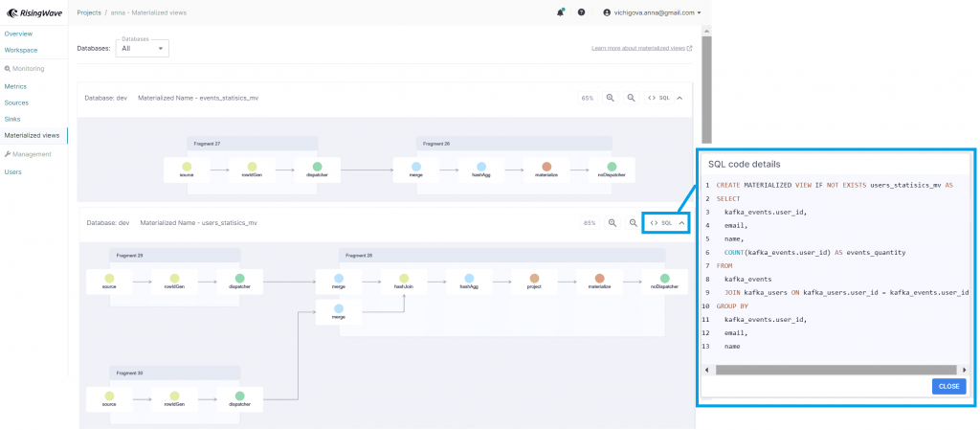
Task: Show SQL for events_statistics_mv
Action: click(658, 98)
